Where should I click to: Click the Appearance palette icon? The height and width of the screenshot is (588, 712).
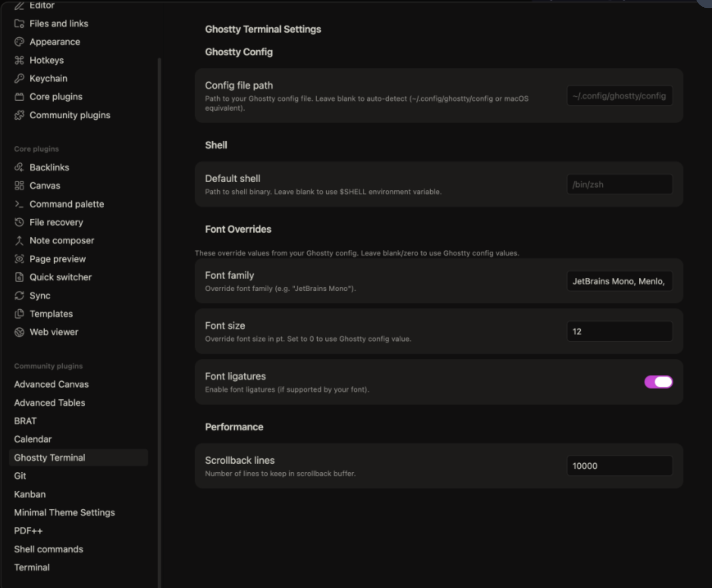click(19, 42)
